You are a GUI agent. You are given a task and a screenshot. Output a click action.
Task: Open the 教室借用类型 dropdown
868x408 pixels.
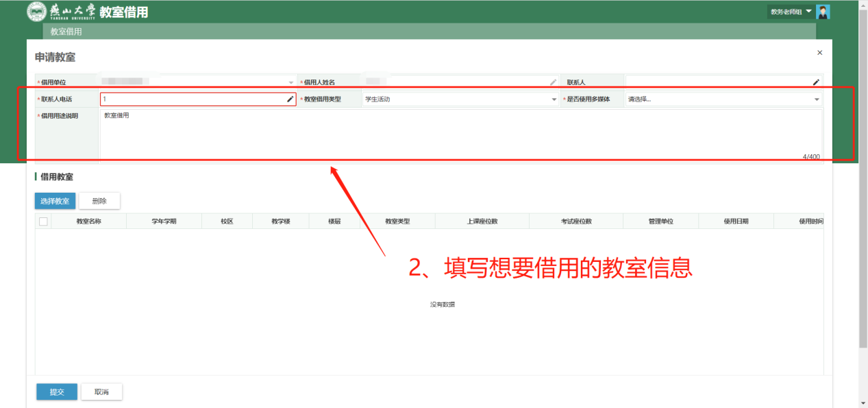[x=554, y=99]
